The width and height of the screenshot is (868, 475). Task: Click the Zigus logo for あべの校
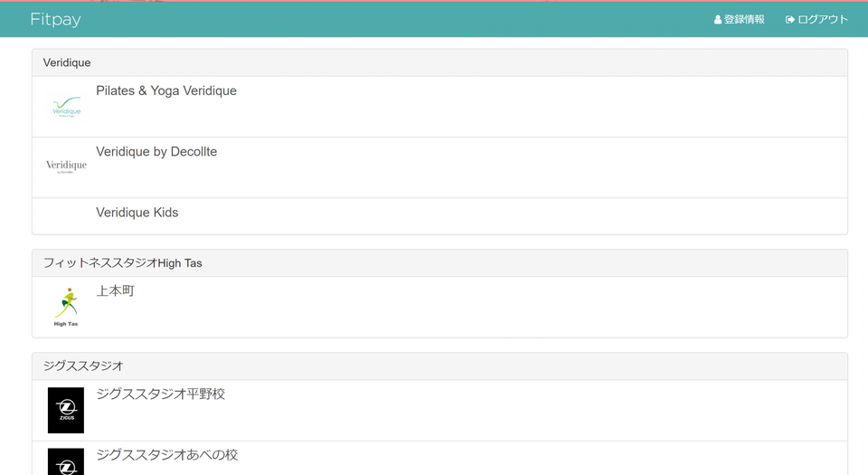point(66,462)
